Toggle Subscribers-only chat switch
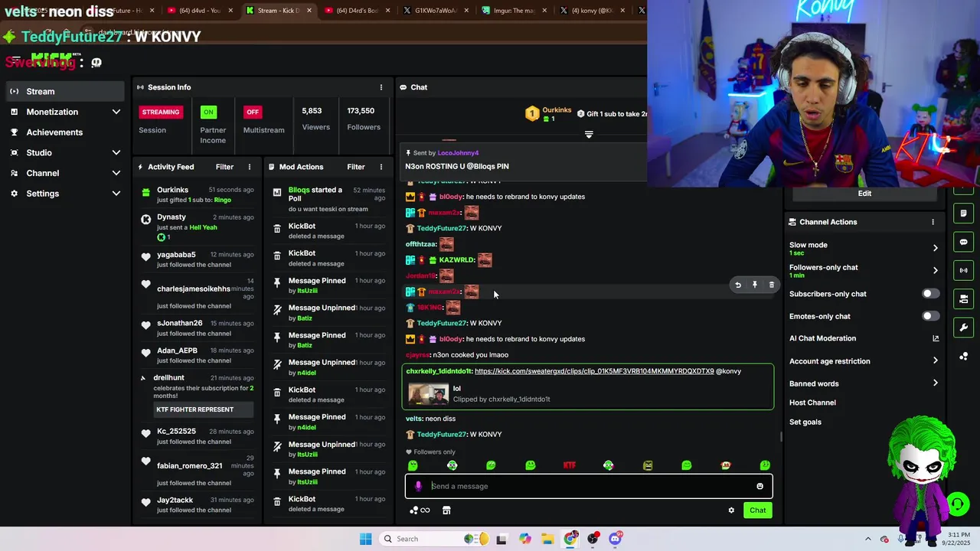 click(x=930, y=294)
